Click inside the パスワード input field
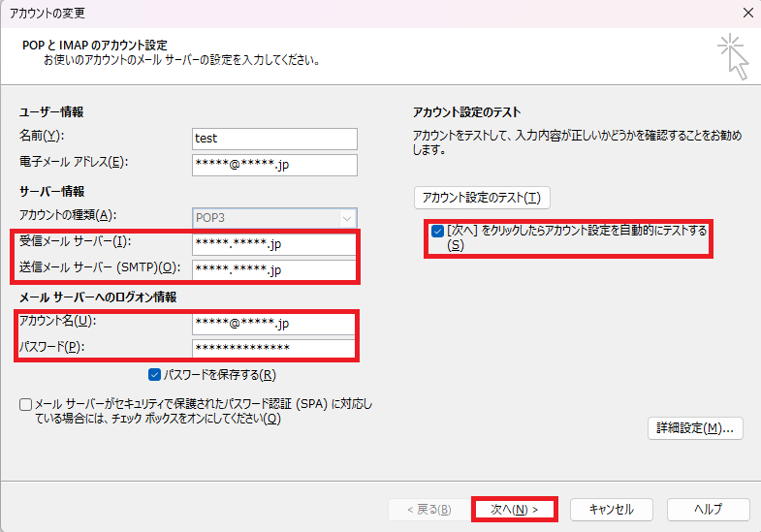 tap(274, 349)
